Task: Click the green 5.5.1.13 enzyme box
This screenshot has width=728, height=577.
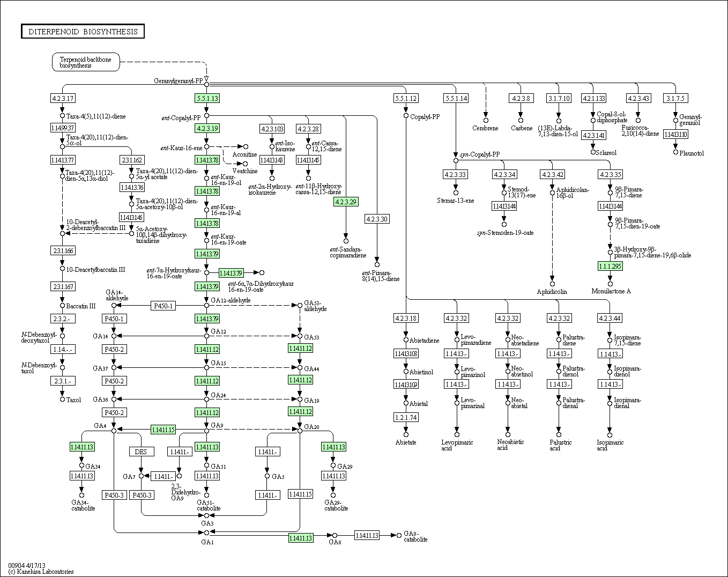Action: point(207,99)
